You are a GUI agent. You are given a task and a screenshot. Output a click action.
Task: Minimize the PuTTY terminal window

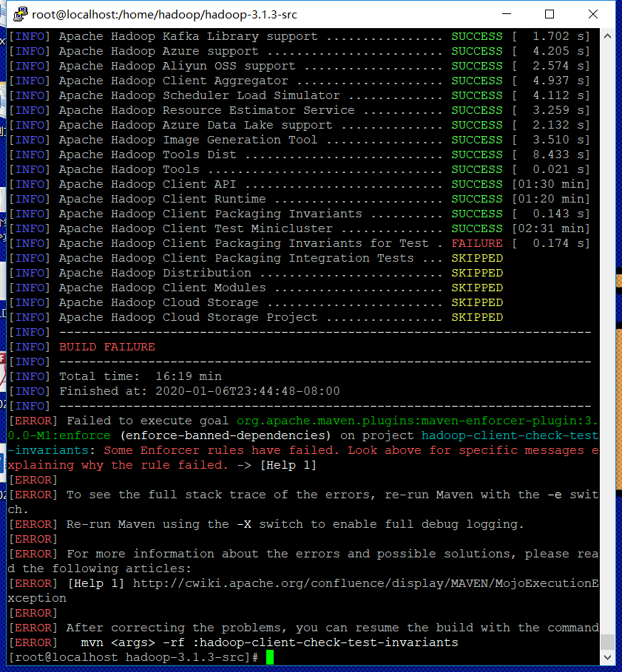[x=507, y=14]
